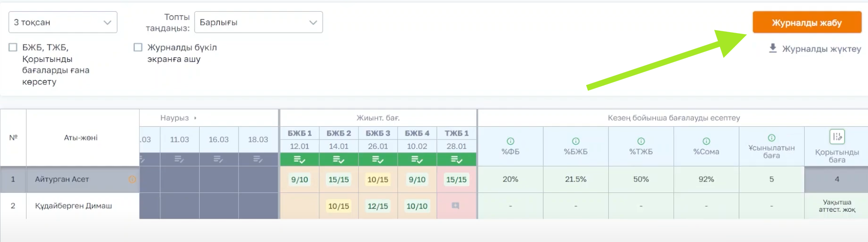Click the comment icon in Құдайберген's ТЖБ 1 cell
This screenshot has width=868, height=242.
tap(456, 206)
